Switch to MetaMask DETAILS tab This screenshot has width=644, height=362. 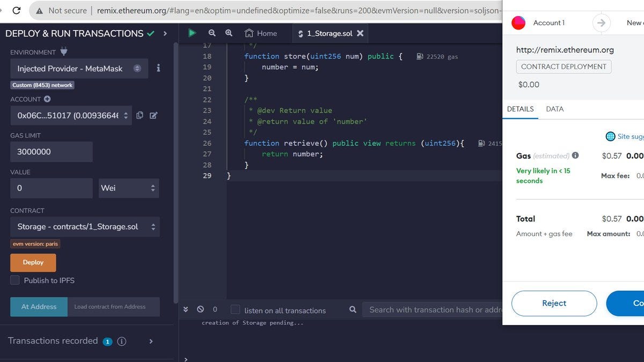(521, 109)
